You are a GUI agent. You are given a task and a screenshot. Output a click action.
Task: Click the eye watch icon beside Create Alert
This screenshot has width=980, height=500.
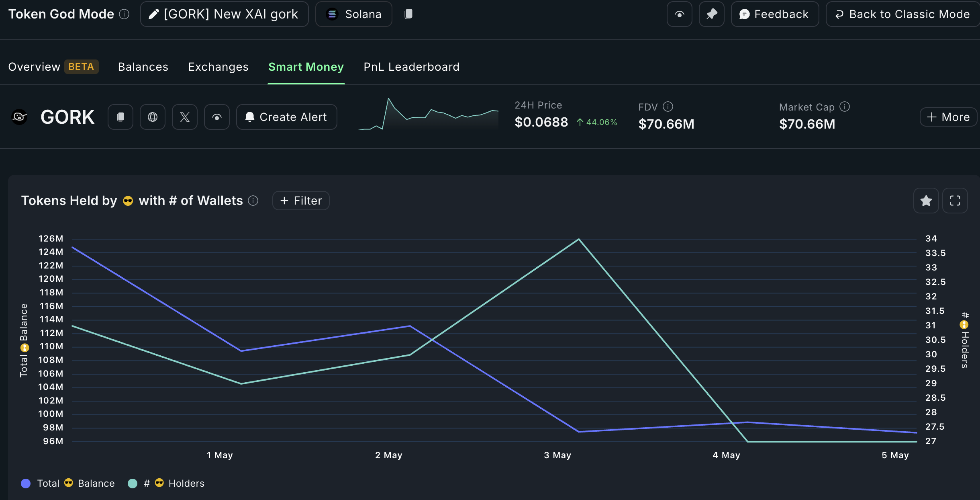click(x=217, y=117)
